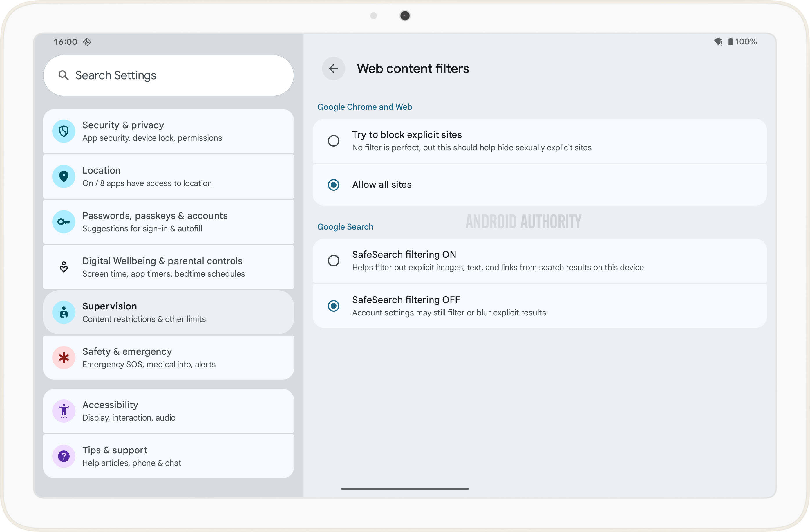
Task: Click the Tips & support question icon
Action: coord(64,456)
